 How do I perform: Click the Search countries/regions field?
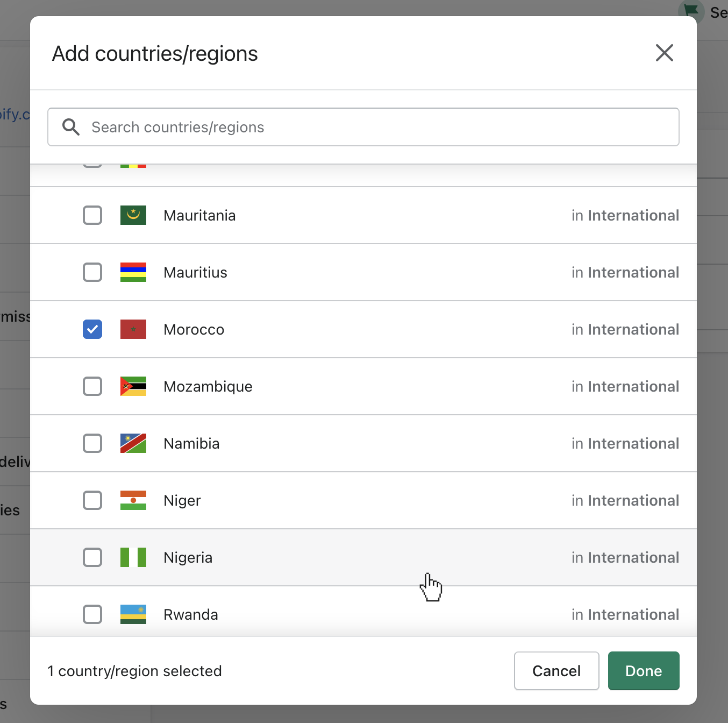click(363, 127)
